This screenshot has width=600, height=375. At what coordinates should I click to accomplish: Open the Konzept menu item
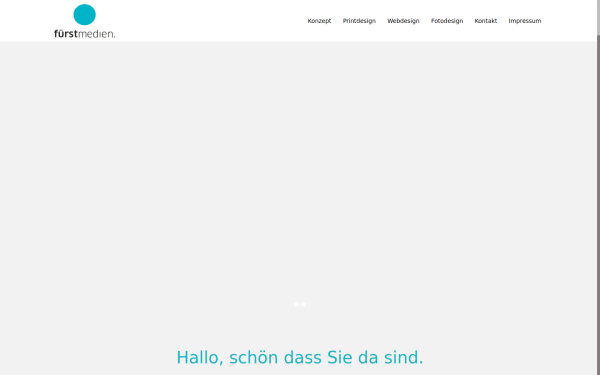coord(319,21)
